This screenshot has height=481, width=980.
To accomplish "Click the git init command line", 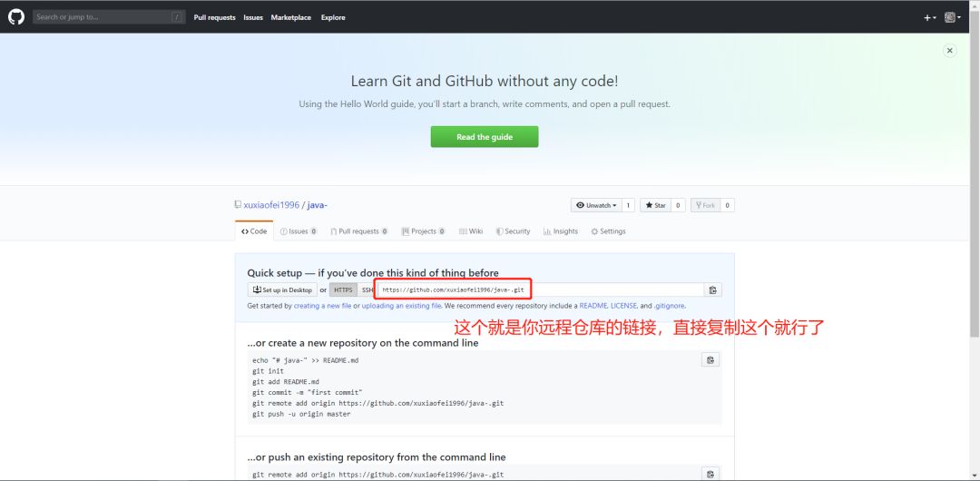I will point(268,371).
